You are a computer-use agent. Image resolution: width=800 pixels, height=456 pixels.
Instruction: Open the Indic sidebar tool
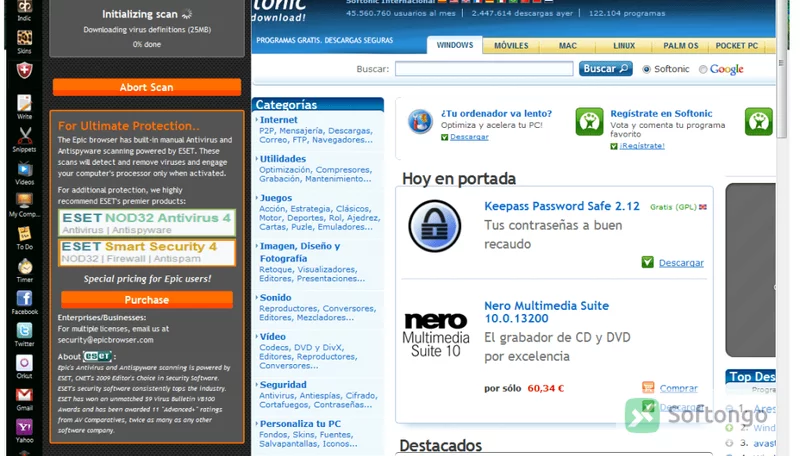click(24, 10)
